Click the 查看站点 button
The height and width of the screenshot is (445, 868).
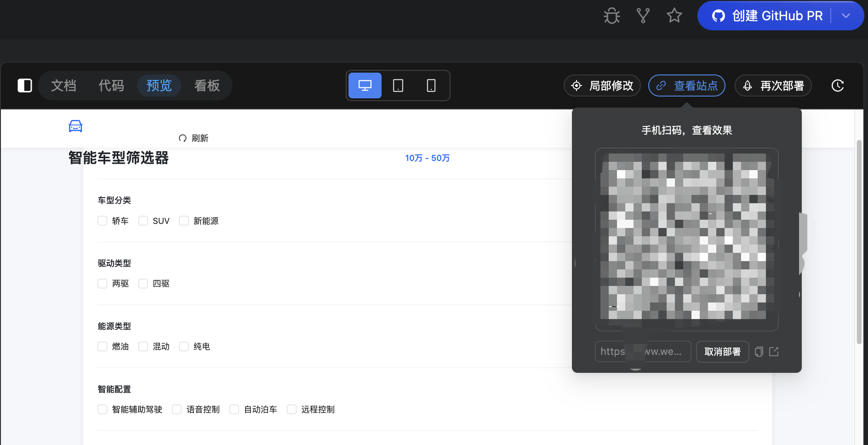tap(687, 86)
